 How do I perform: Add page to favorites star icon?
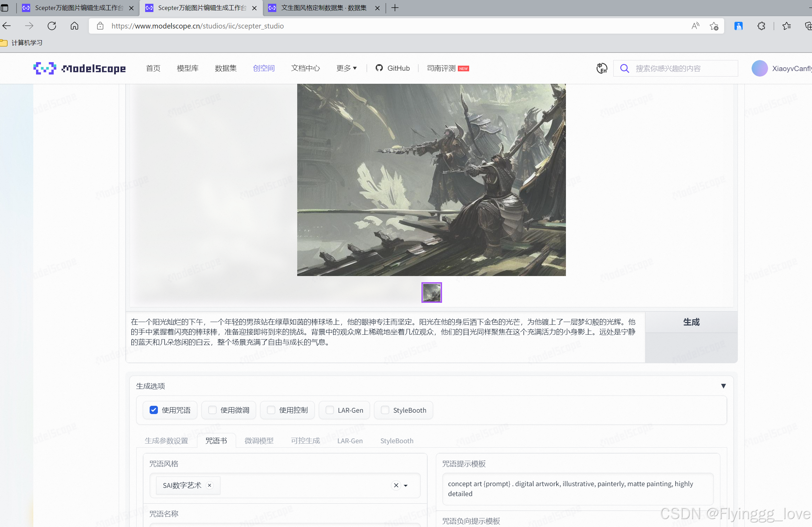714,26
